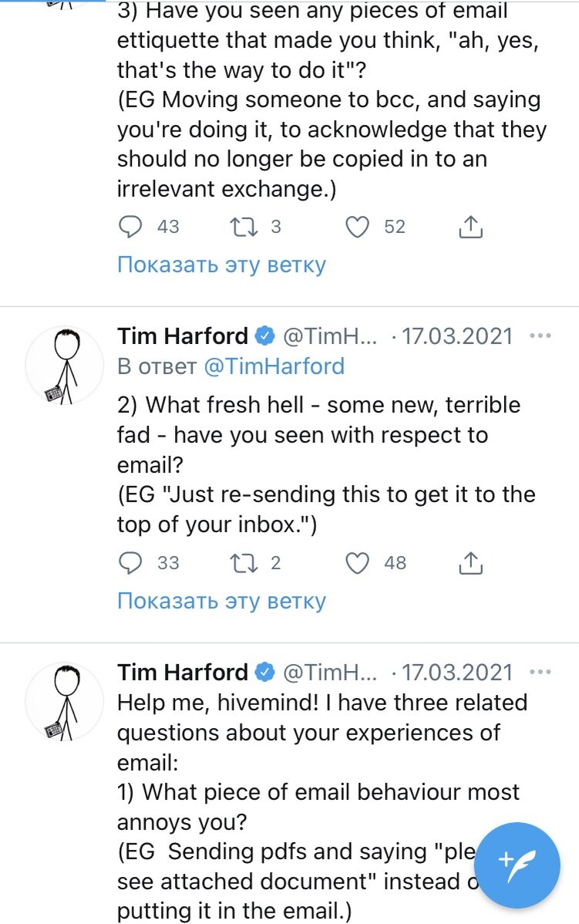Like the tweet with 48 likes
The width and height of the screenshot is (579, 924).
coord(357,563)
